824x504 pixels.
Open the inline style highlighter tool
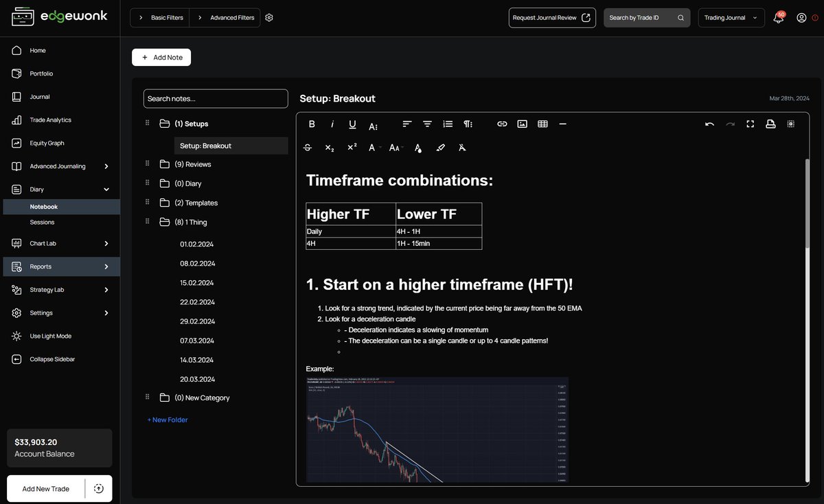point(441,148)
